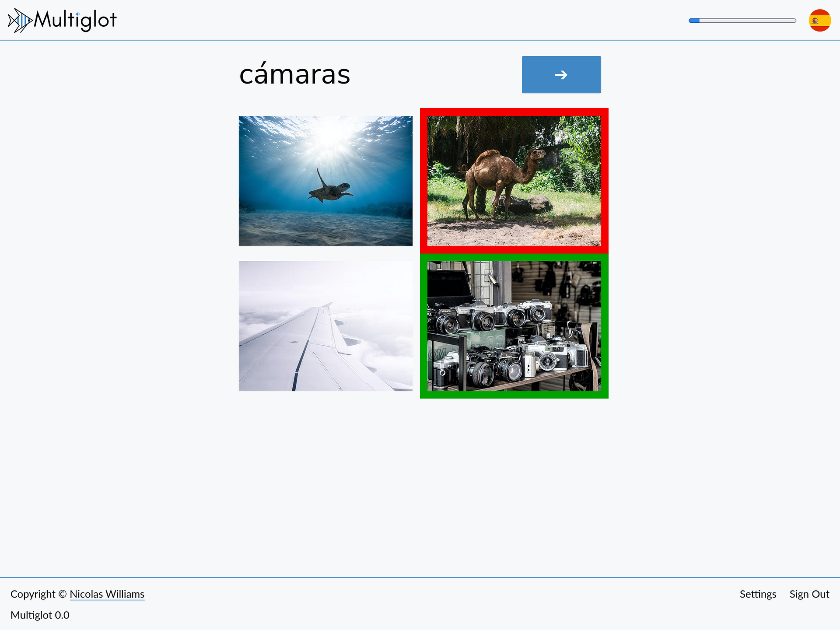Select the sea turtle underwater image
840x630 pixels.
[x=325, y=181]
